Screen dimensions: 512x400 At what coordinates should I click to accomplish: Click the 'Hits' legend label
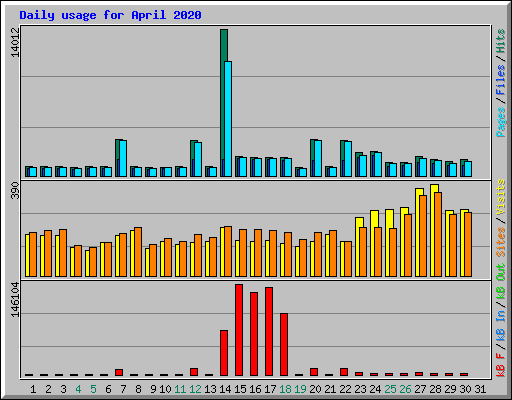click(x=501, y=41)
